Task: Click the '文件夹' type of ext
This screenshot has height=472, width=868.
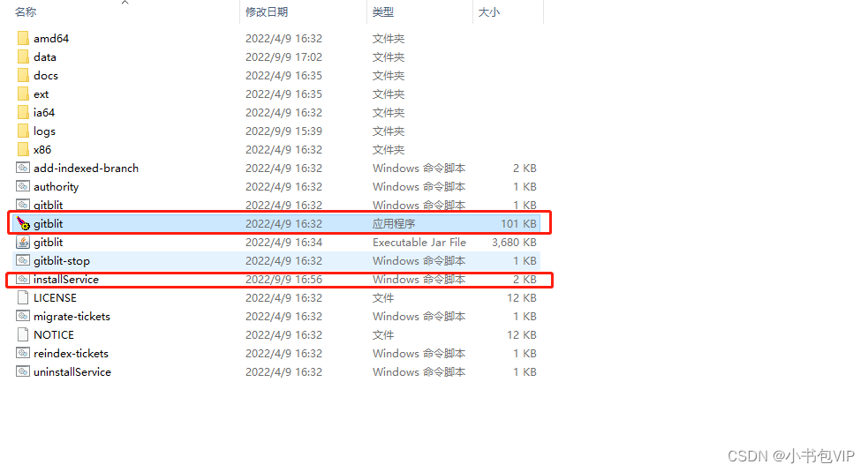Action: point(388,94)
